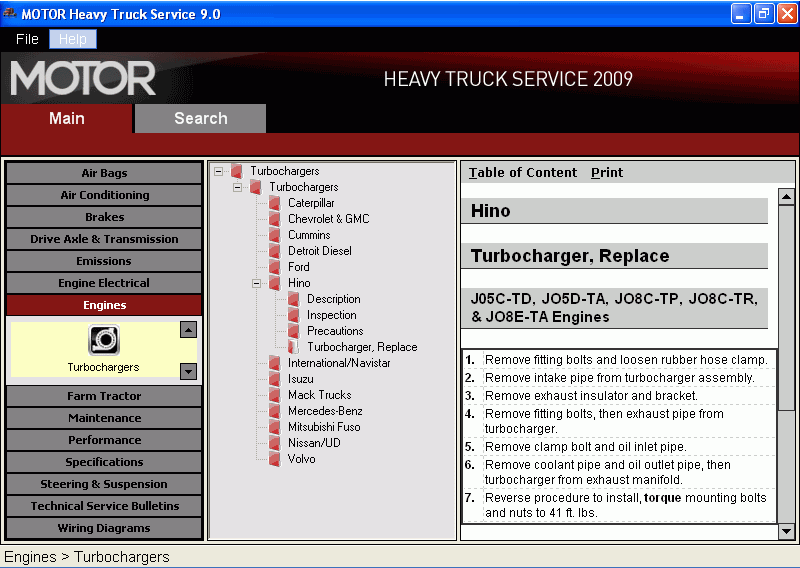Viewport: 800px width, 568px height.
Task: Click the down arrow in Engines subpanel
Action: click(188, 372)
